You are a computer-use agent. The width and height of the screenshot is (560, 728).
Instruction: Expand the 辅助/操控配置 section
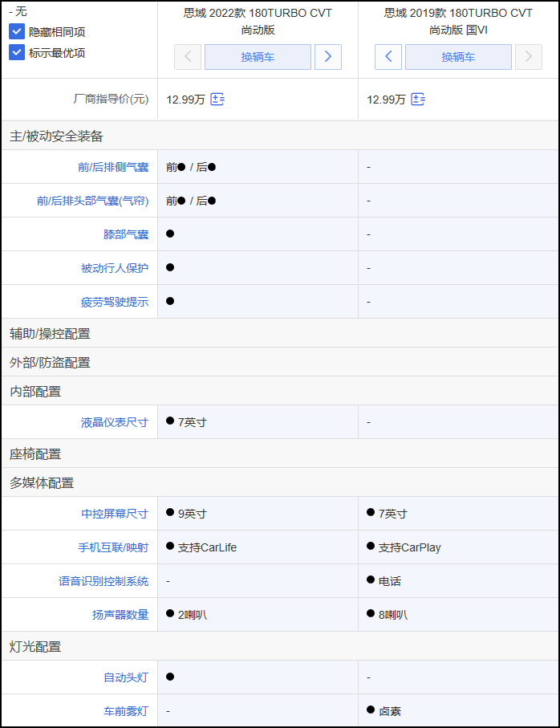coord(280,333)
